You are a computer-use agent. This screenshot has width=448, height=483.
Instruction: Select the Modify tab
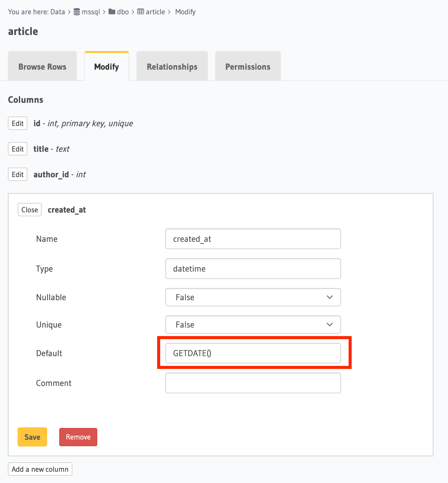click(x=106, y=67)
